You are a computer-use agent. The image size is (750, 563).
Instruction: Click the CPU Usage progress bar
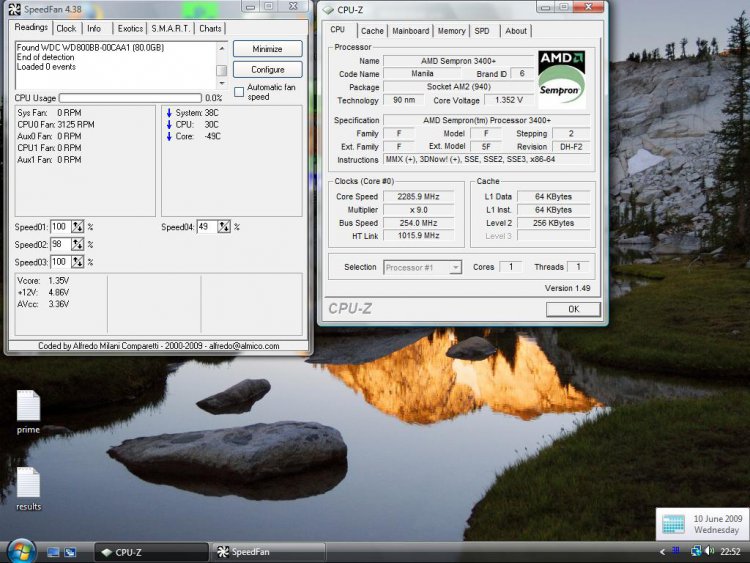tap(130, 98)
